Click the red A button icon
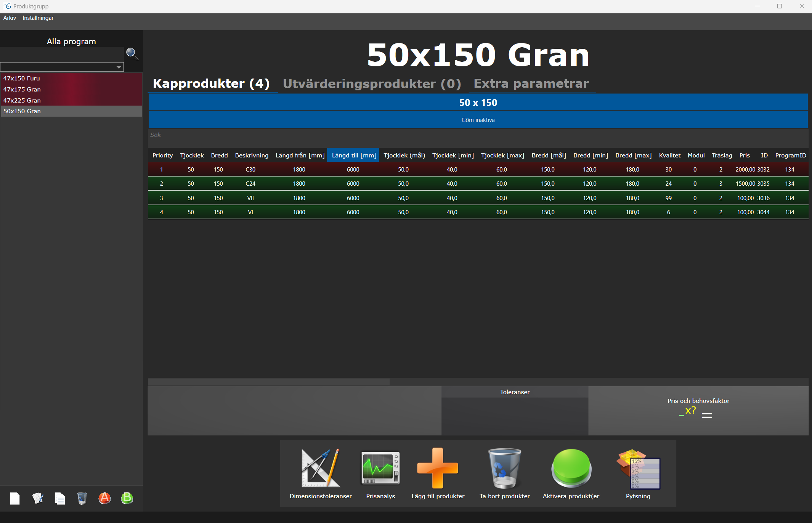The image size is (812, 523). (x=104, y=498)
